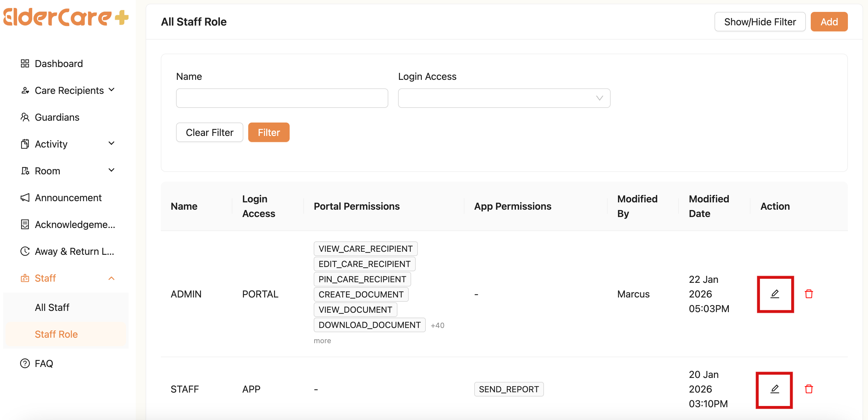Open the Guardians page
The width and height of the screenshot is (868, 420).
click(57, 117)
